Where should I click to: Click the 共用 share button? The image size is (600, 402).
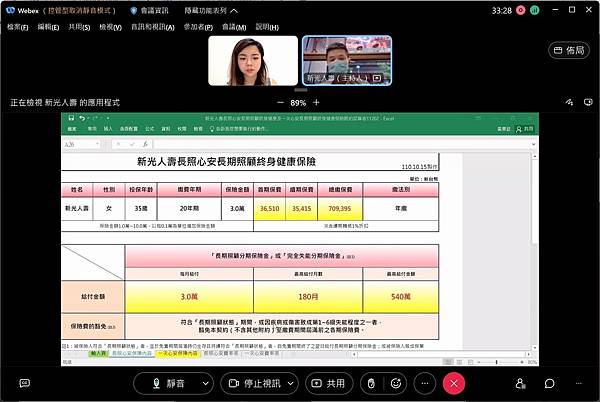coord(329,383)
